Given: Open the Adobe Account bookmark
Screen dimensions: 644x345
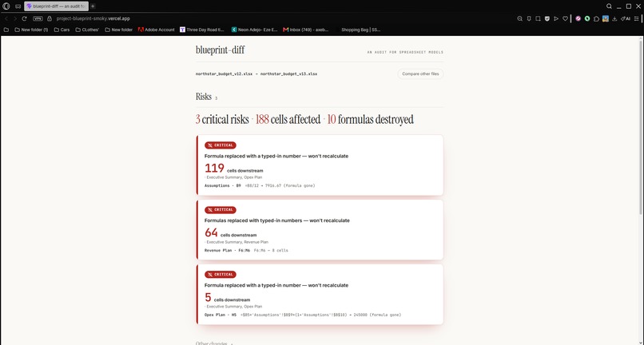Looking at the screenshot, I should pos(156,30).
